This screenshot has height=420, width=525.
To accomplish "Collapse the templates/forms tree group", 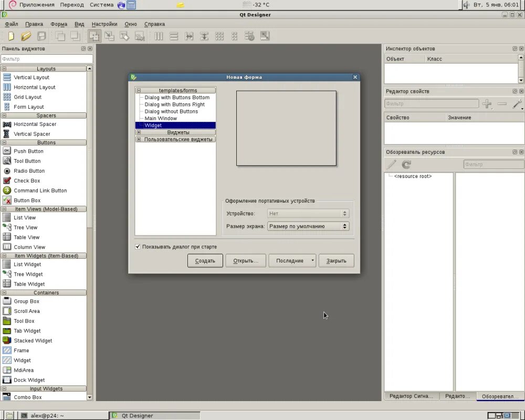I will (139, 90).
